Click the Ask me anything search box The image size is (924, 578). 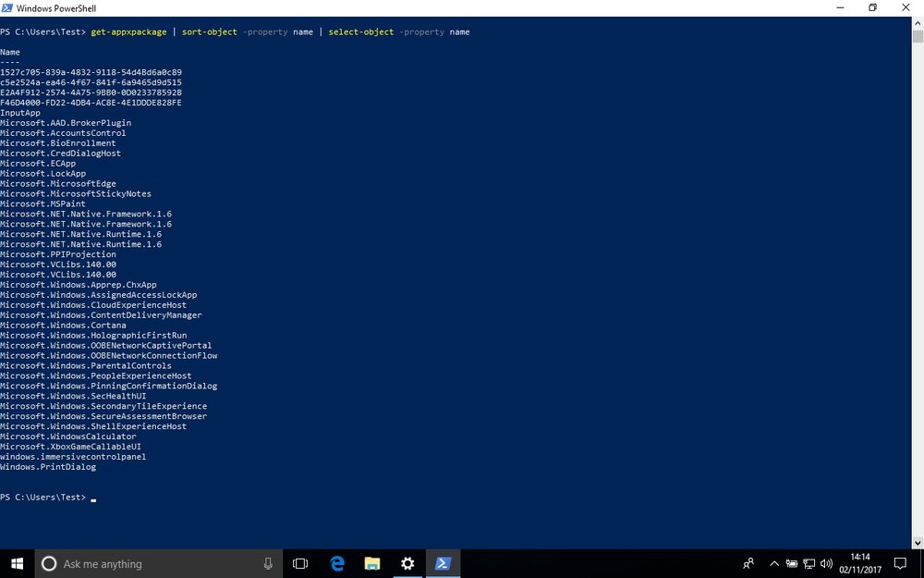coord(159,564)
